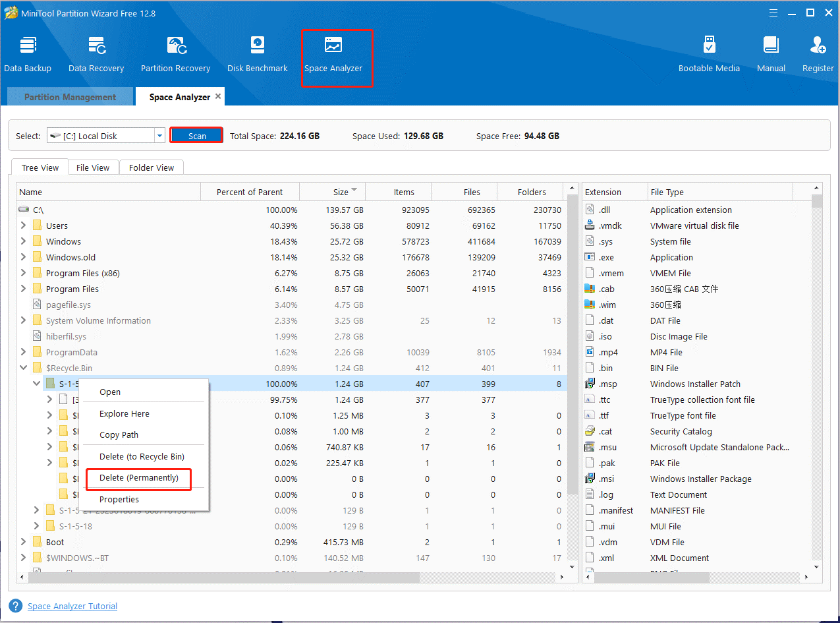The height and width of the screenshot is (623, 840).
Task: Choose Delete (to Recycle Bin)
Action: click(x=144, y=456)
